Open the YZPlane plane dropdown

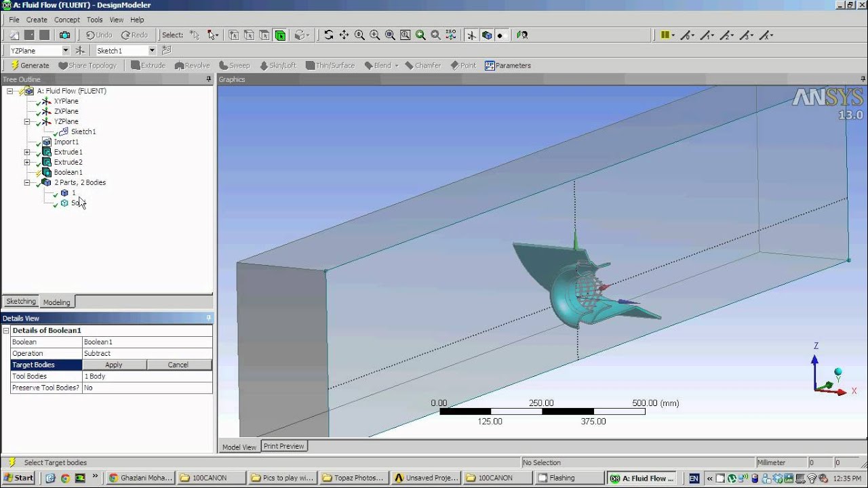click(x=66, y=50)
